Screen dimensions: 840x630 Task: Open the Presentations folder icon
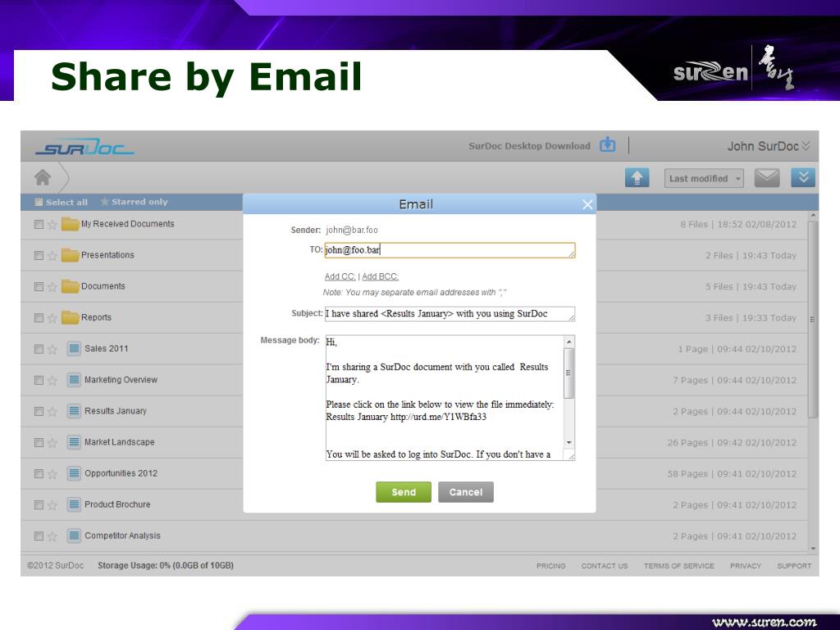pyautogui.click(x=71, y=254)
